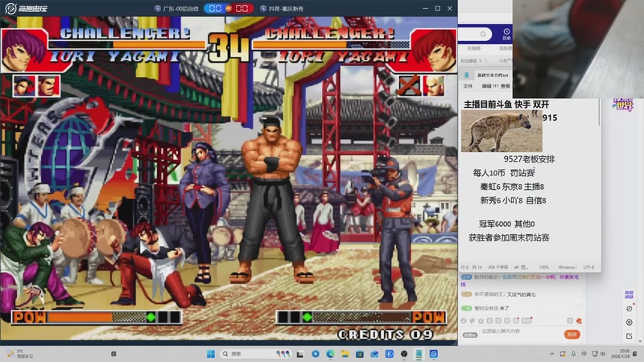The image size is (644, 362).
Task: Open the Microsoft Edge taskbar icon
Action: (330, 354)
